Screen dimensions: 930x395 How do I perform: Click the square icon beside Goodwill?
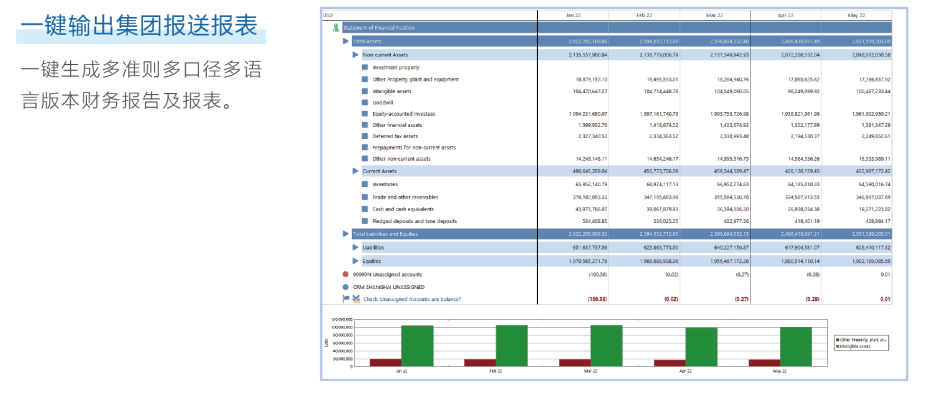(x=365, y=103)
